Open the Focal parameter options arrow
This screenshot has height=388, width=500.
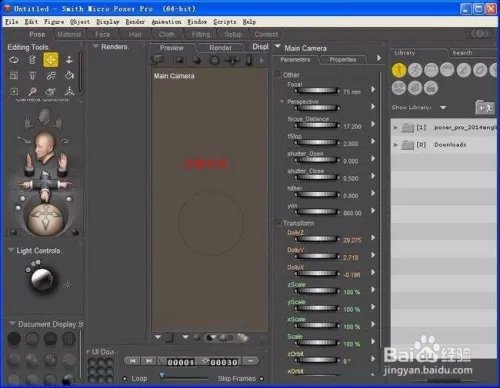(373, 89)
